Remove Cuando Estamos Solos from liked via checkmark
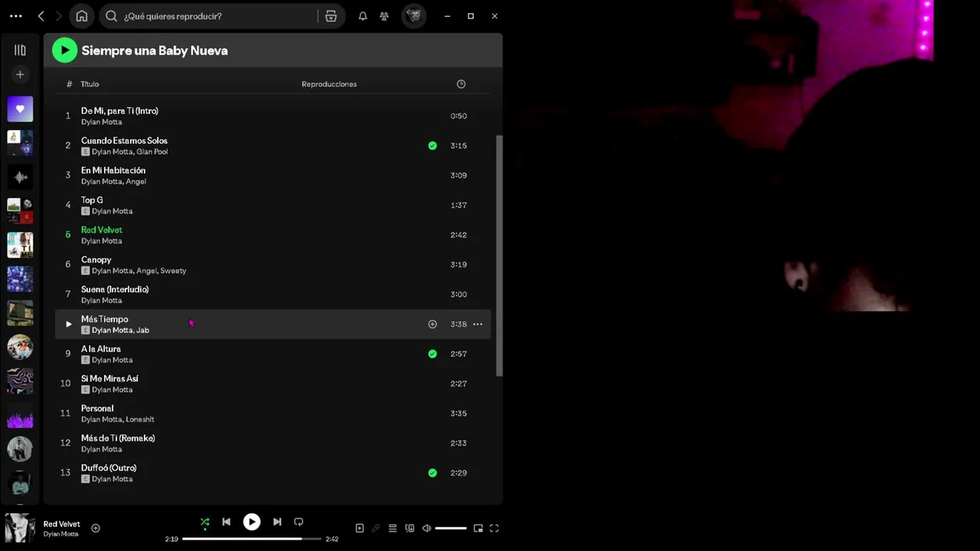This screenshot has height=551, width=980. 433,145
